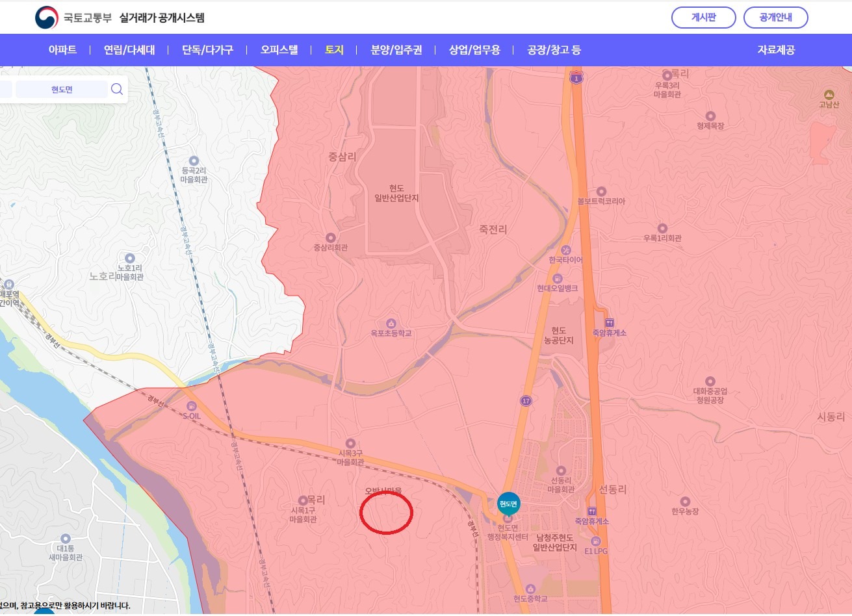Click the 현대오일뱅크 gas station icon
This screenshot has height=616, width=852.
coord(558,278)
